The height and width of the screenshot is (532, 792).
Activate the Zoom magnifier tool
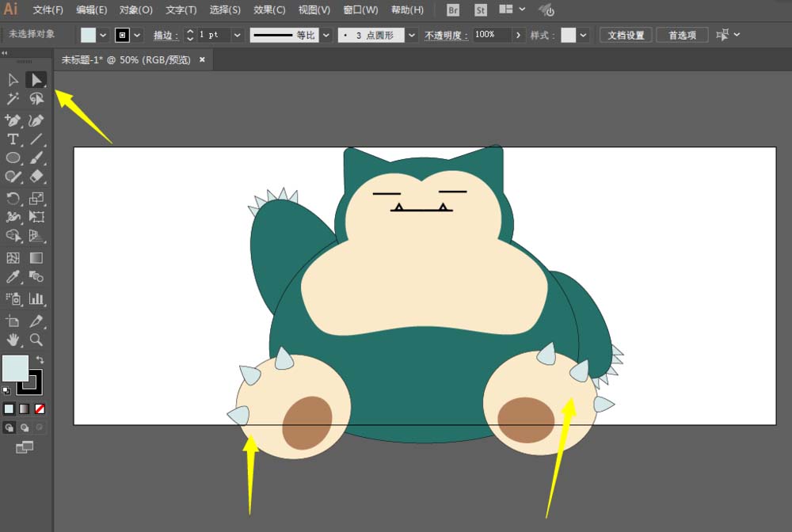(36, 339)
